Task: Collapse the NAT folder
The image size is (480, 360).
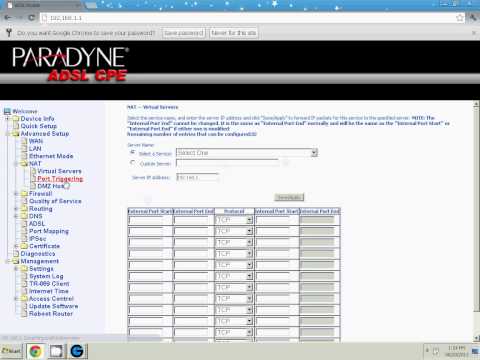Action: [16, 164]
